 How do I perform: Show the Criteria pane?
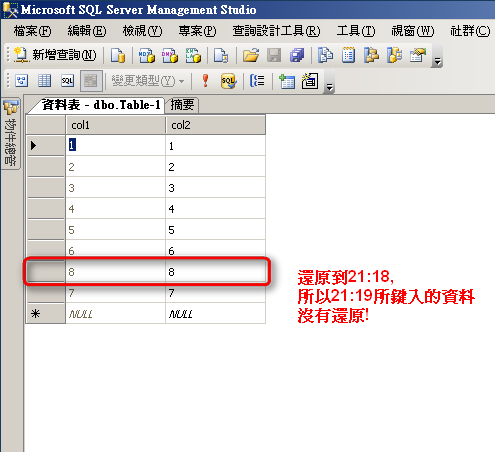pyautogui.click(x=44, y=81)
